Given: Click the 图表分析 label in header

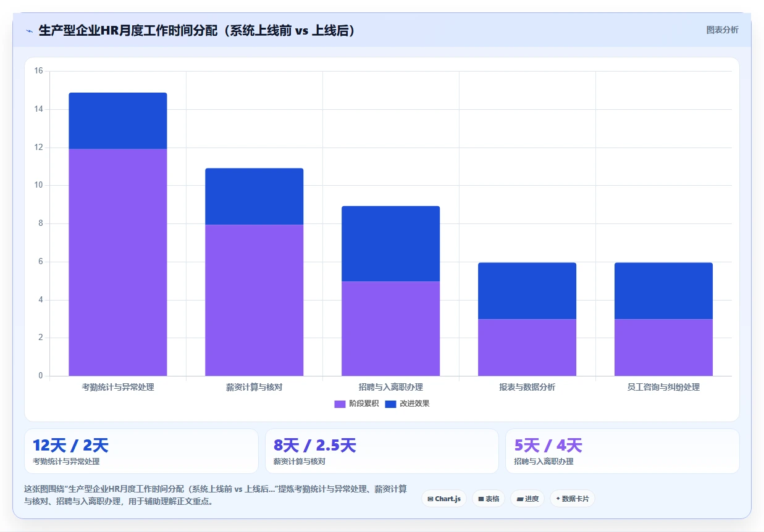Looking at the screenshot, I should (722, 30).
